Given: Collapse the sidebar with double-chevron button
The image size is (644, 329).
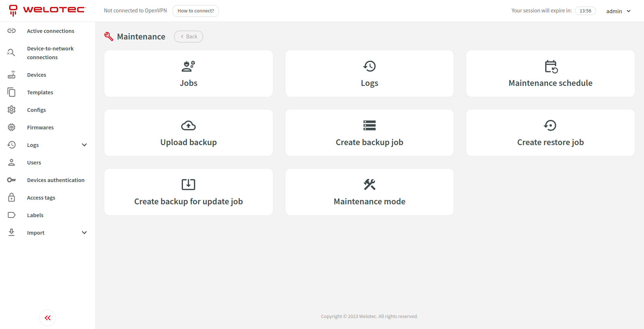Looking at the screenshot, I should [48, 318].
